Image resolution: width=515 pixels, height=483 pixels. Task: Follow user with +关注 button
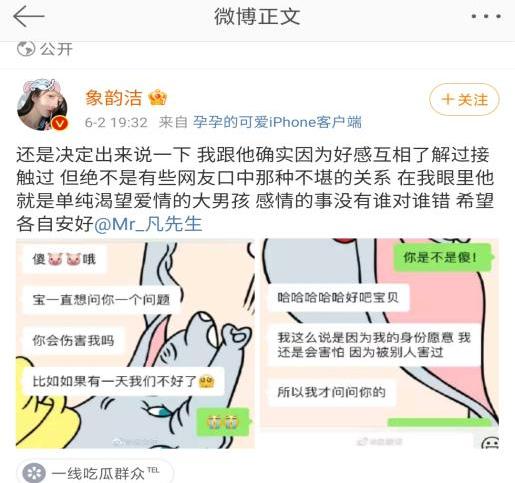pyautogui.click(x=464, y=99)
